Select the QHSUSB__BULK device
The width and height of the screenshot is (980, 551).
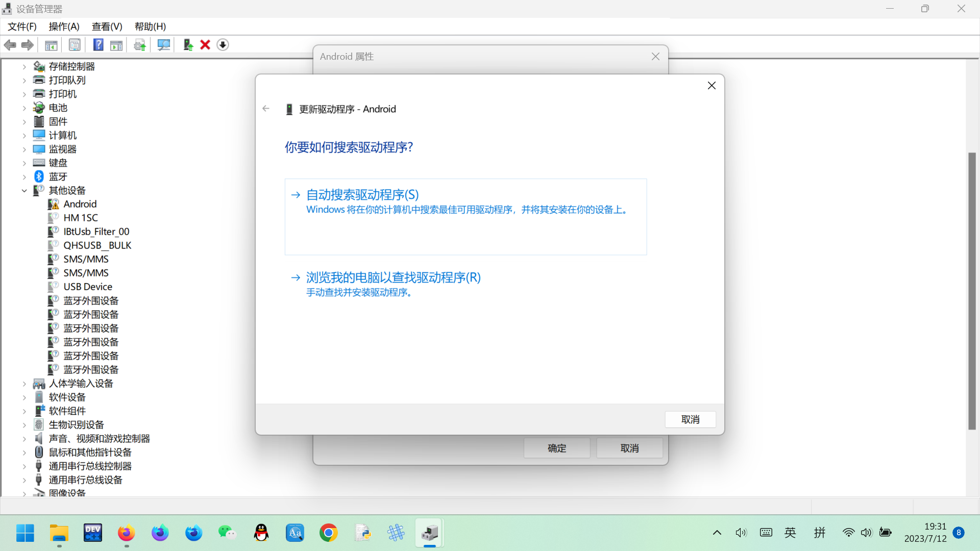[x=97, y=245]
